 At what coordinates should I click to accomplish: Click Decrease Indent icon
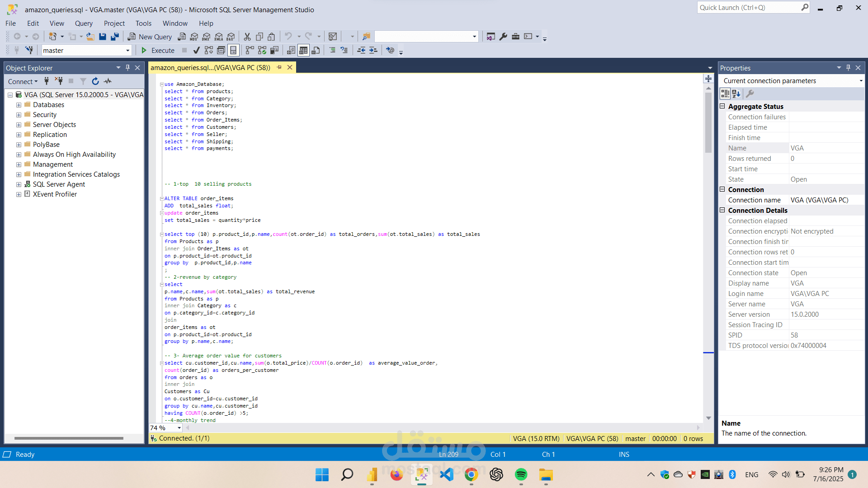click(361, 50)
